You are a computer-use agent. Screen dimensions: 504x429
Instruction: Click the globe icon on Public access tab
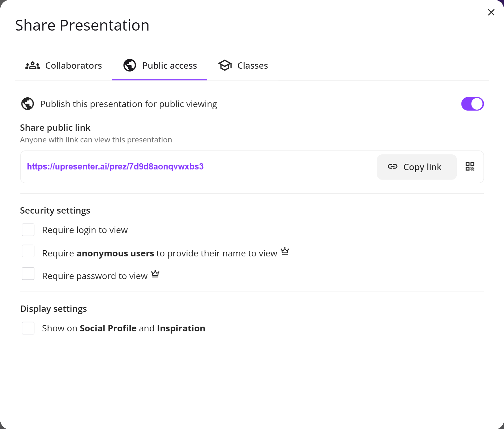pyautogui.click(x=129, y=66)
